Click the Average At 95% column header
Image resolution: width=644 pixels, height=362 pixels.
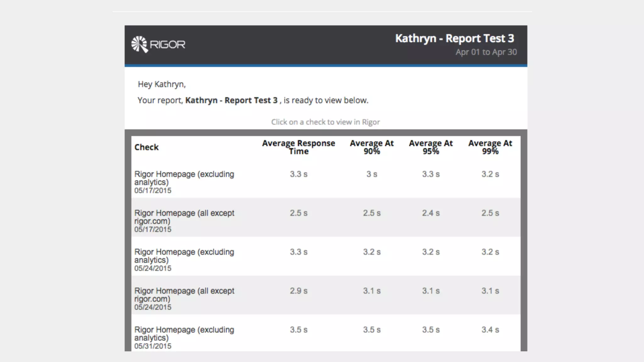coord(431,147)
